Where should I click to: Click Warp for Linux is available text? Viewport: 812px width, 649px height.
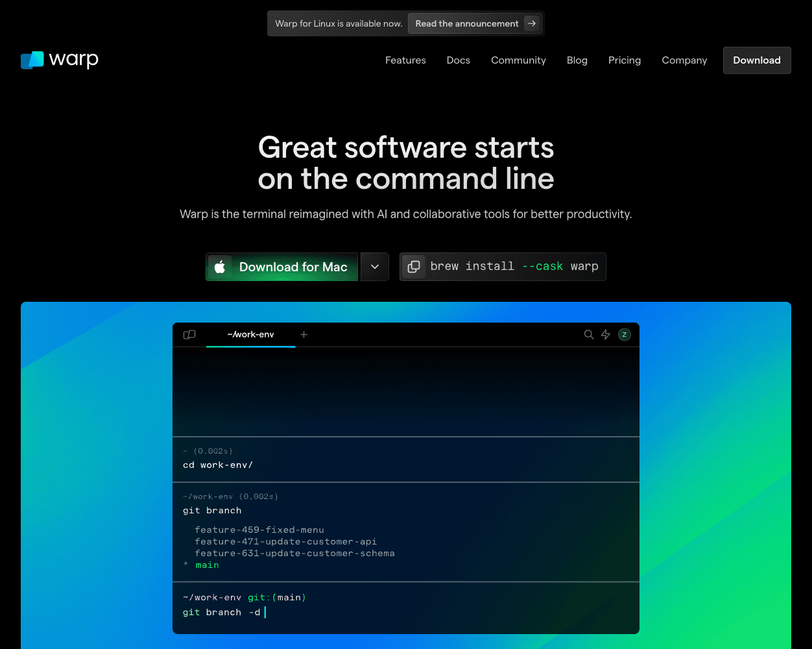(339, 23)
